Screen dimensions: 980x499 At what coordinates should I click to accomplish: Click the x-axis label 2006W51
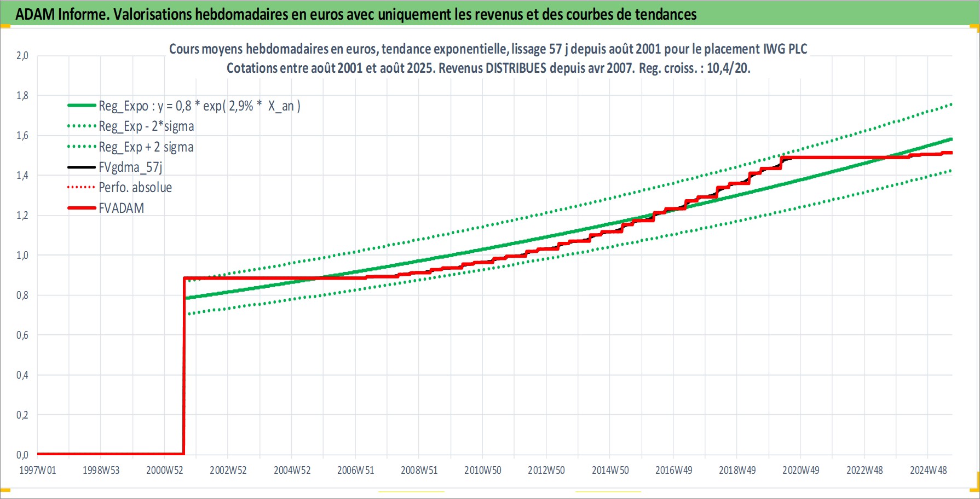[355, 470]
